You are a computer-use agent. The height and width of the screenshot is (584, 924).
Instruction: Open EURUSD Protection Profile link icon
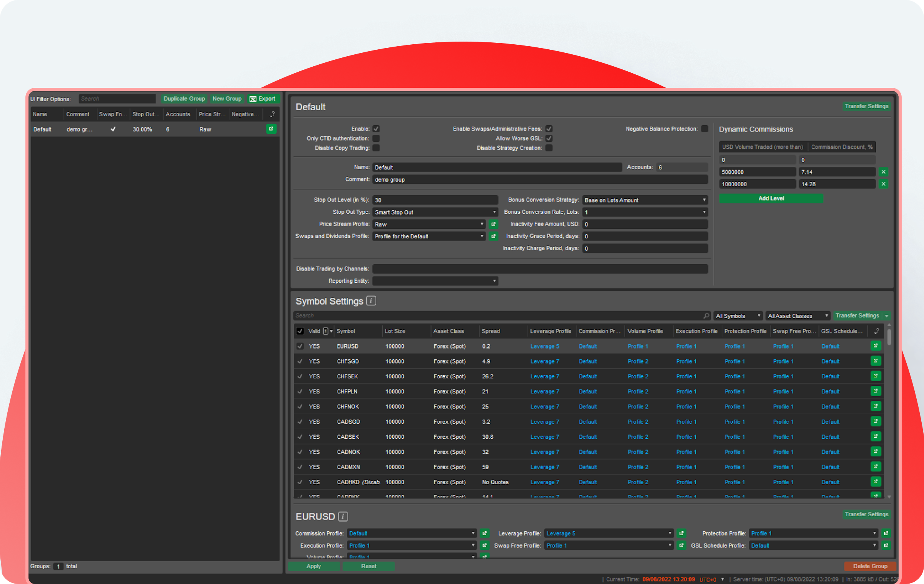(886, 534)
